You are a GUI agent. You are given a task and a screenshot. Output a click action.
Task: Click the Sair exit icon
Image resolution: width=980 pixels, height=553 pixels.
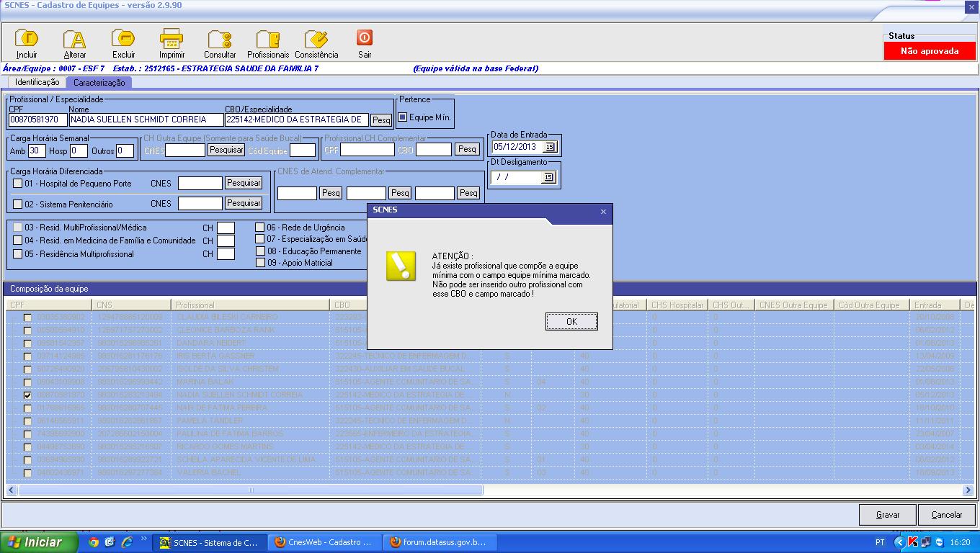coord(365,37)
